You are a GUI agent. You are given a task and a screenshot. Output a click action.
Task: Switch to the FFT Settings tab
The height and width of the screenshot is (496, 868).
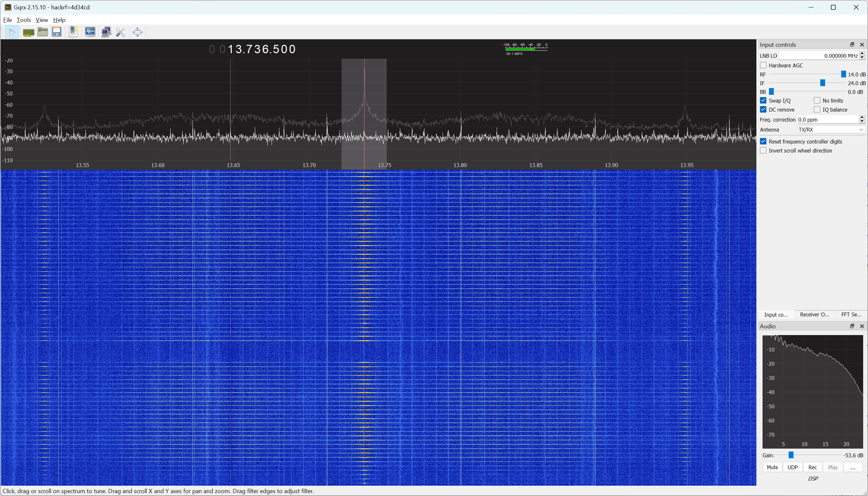[851, 314]
